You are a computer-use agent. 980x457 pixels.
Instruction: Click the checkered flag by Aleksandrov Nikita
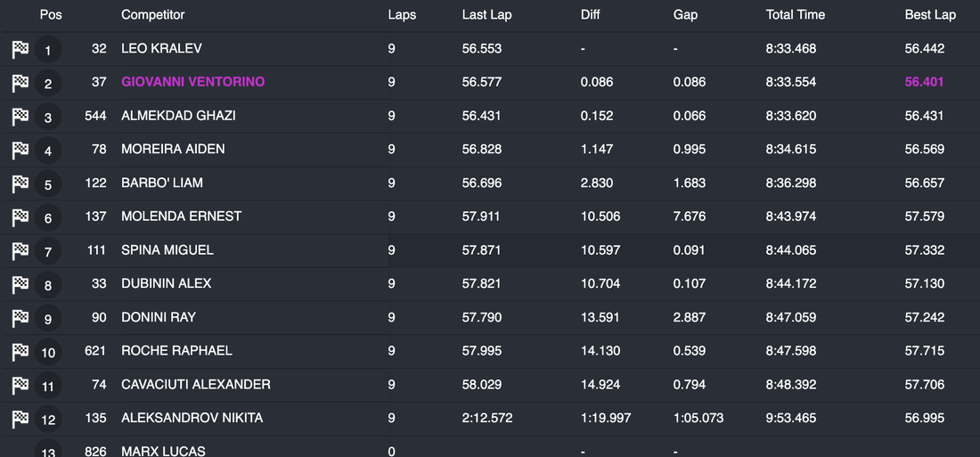[x=20, y=419]
